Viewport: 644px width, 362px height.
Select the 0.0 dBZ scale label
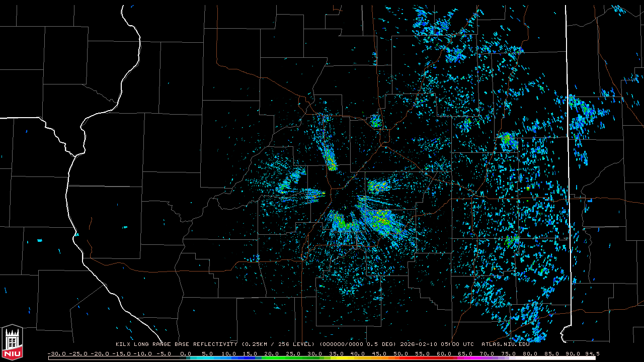(x=186, y=354)
